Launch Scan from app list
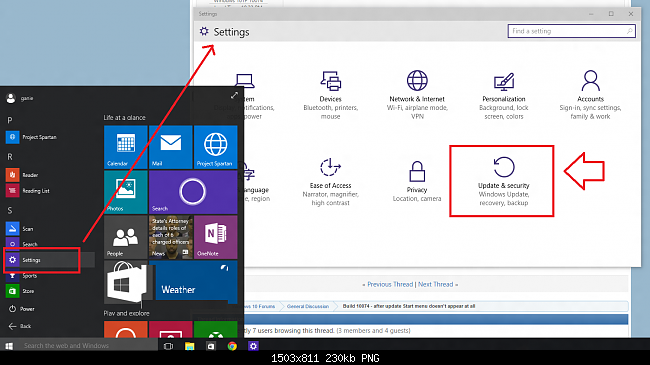650x365 pixels. point(19,229)
